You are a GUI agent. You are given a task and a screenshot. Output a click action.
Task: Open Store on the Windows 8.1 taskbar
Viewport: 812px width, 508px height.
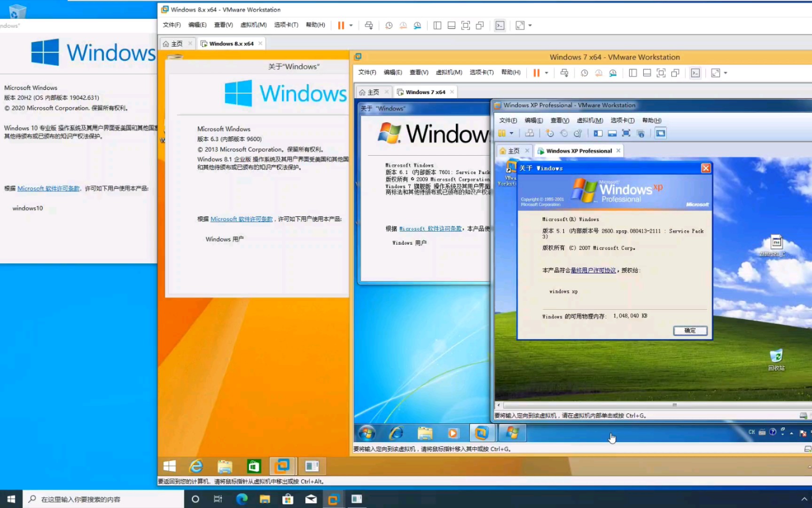(x=254, y=466)
